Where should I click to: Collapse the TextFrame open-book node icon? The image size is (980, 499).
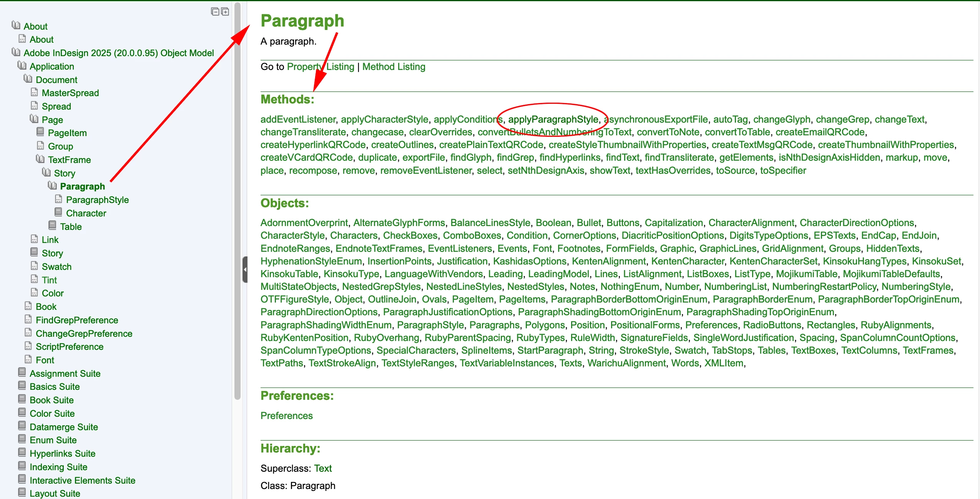pyautogui.click(x=40, y=159)
